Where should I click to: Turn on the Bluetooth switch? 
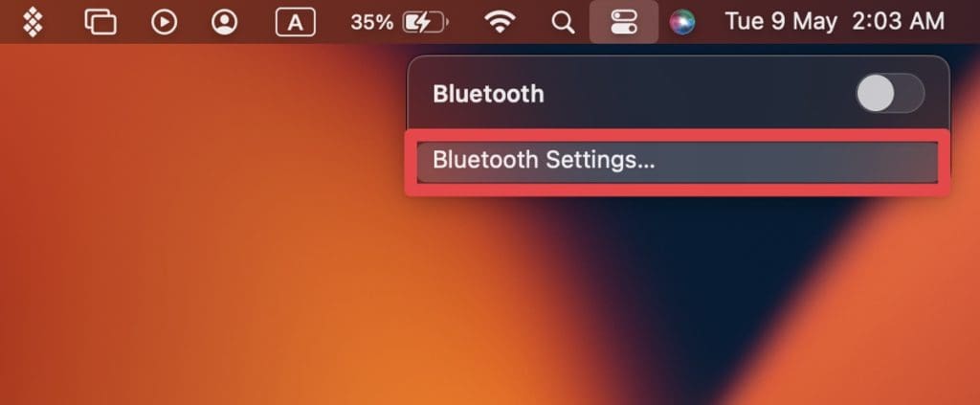coord(890,93)
